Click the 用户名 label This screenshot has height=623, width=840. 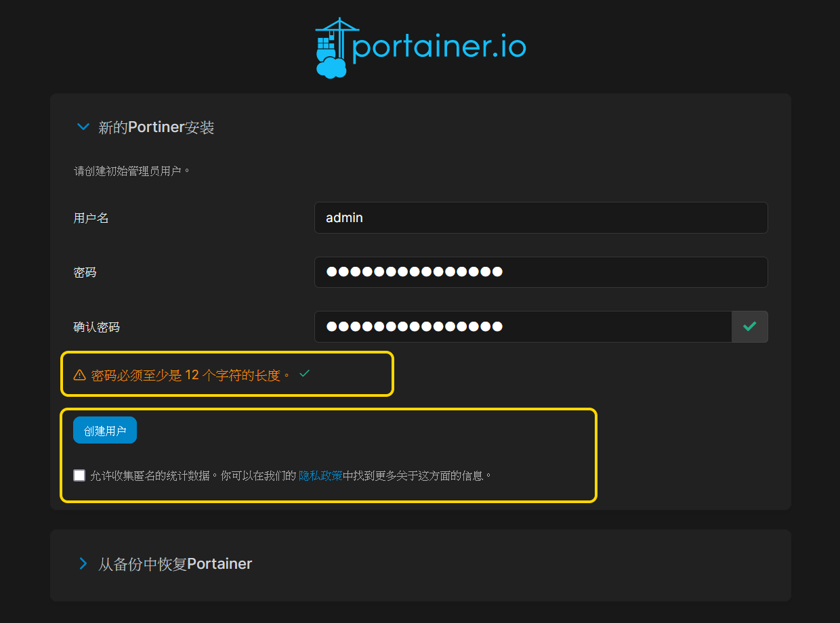tap(91, 218)
